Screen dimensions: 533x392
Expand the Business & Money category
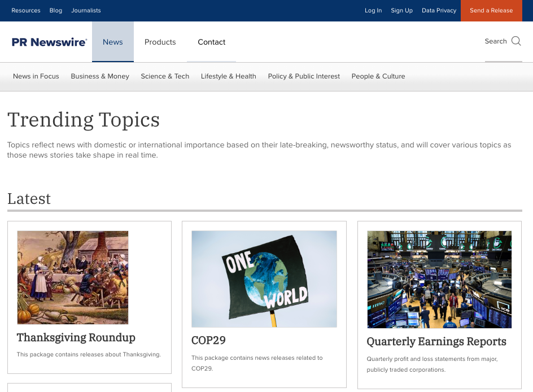pos(100,76)
